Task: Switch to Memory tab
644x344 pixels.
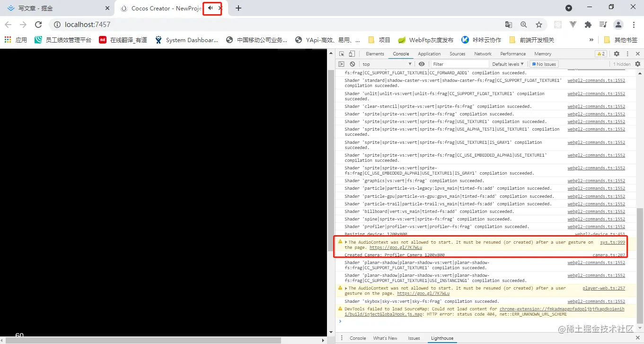Action: 543,54
